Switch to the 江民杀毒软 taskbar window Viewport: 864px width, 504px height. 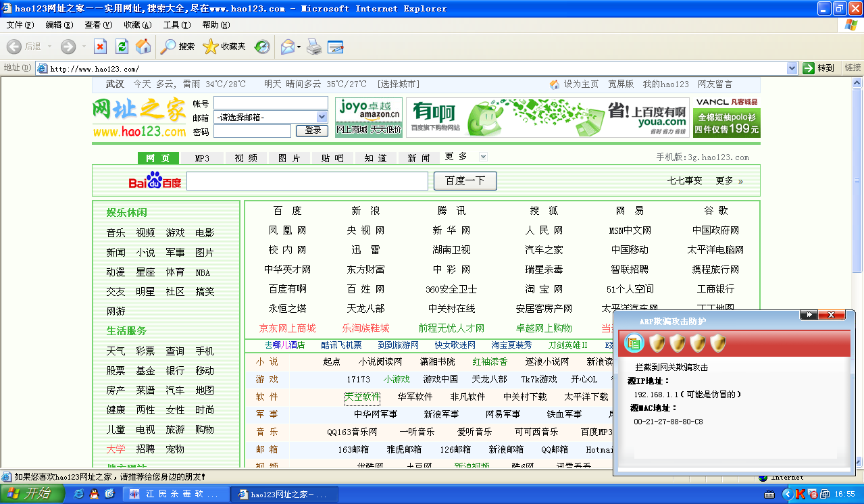point(175,495)
